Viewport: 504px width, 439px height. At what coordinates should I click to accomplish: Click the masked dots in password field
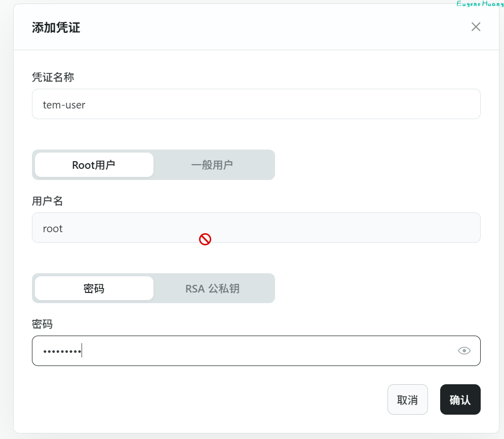point(61,351)
